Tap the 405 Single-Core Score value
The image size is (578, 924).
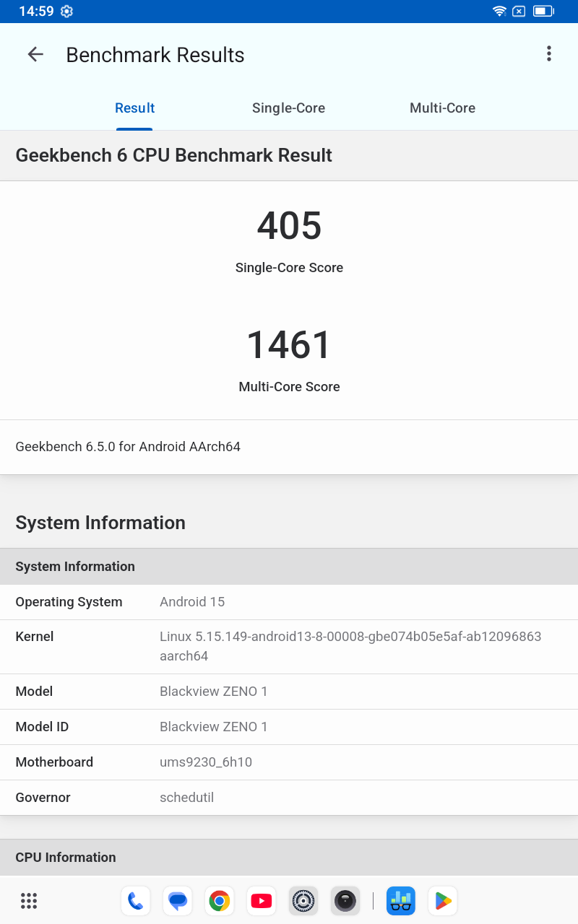289,226
